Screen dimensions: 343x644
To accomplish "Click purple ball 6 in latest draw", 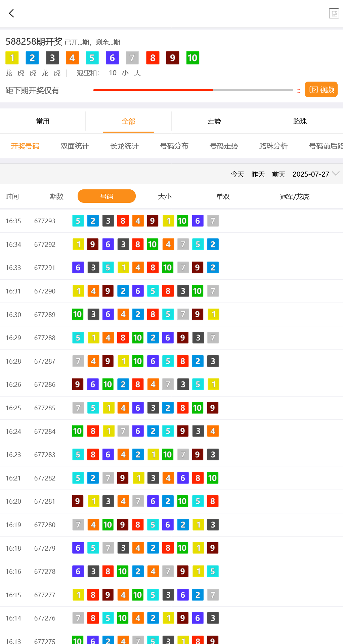I will pyautogui.click(x=112, y=58).
